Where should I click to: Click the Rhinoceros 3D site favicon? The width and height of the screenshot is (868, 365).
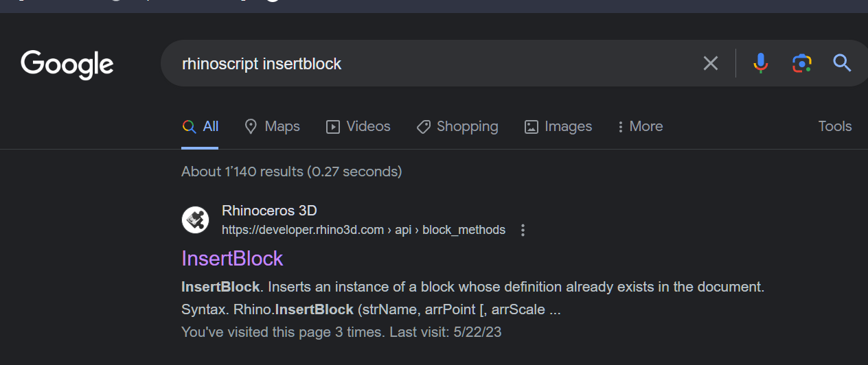195,220
